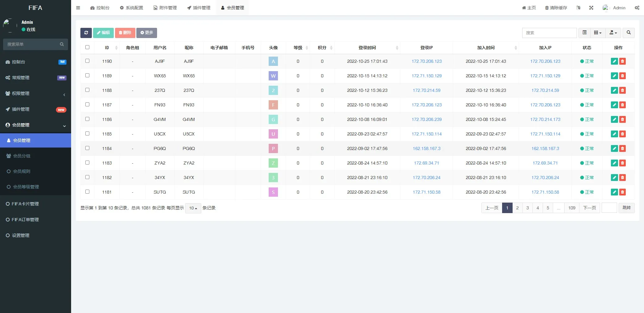This screenshot has height=313, width=644.
Task: Open 常规管理 in the sidebar
Action: pyautogui.click(x=36, y=78)
